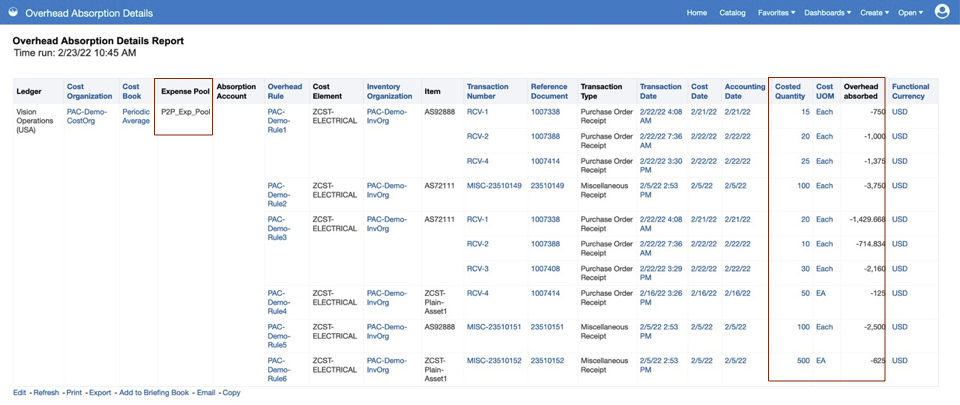960x405 pixels.
Task: Open transaction number MISC-23510152
Action: pyautogui.click(x=494, y=361)
